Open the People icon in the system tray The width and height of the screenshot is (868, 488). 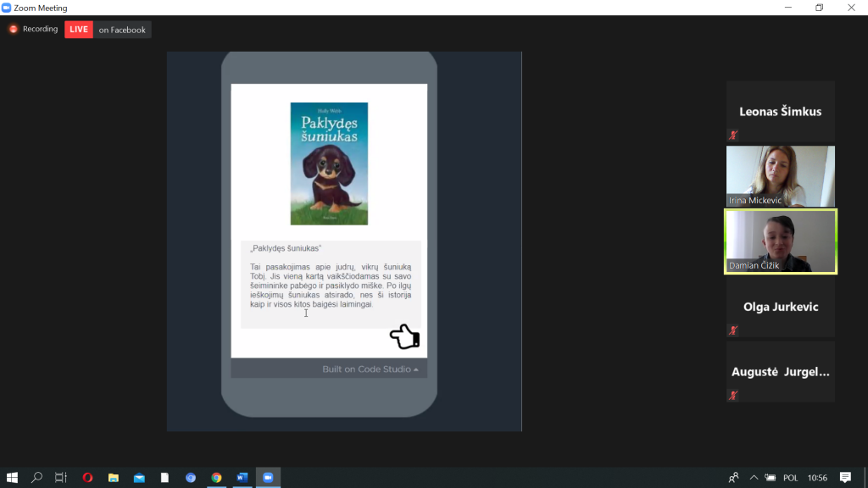click(734, 478)
